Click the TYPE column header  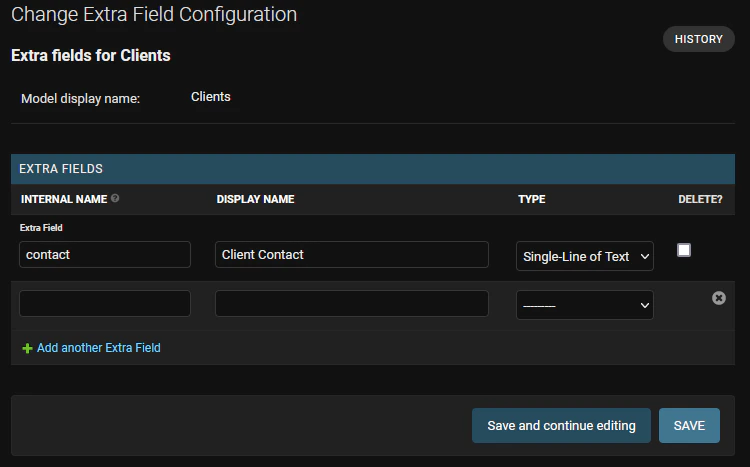(x=531, y=199)
